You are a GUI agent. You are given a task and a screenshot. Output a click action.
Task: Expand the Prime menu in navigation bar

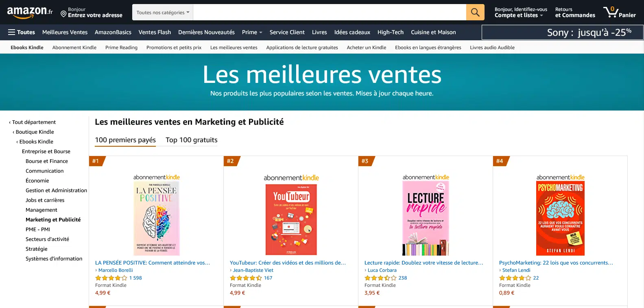(252, 32)
